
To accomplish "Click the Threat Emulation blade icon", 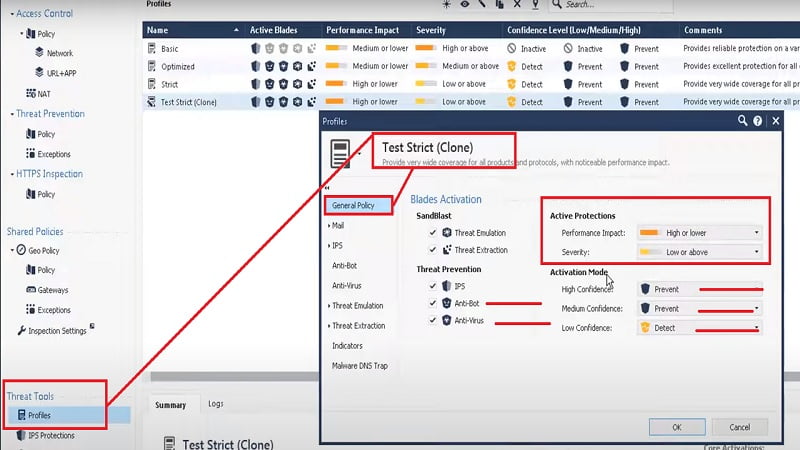I will [x=447, y=233].
